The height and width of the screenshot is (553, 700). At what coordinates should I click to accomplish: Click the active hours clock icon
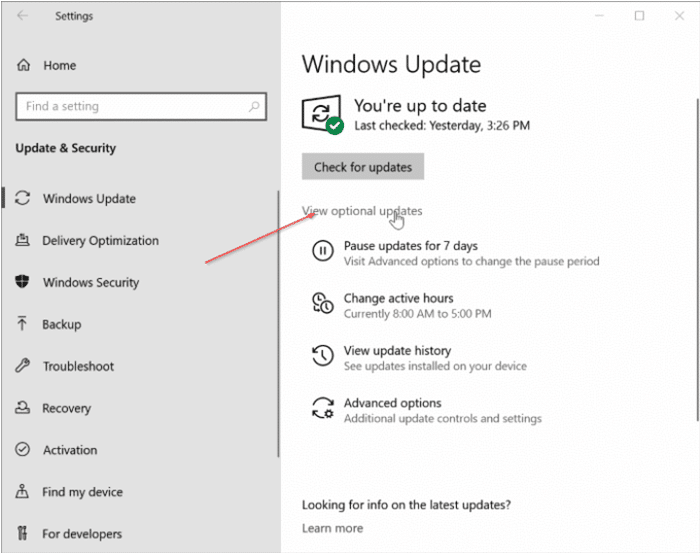pyautogui.click(x=323, y=303)
